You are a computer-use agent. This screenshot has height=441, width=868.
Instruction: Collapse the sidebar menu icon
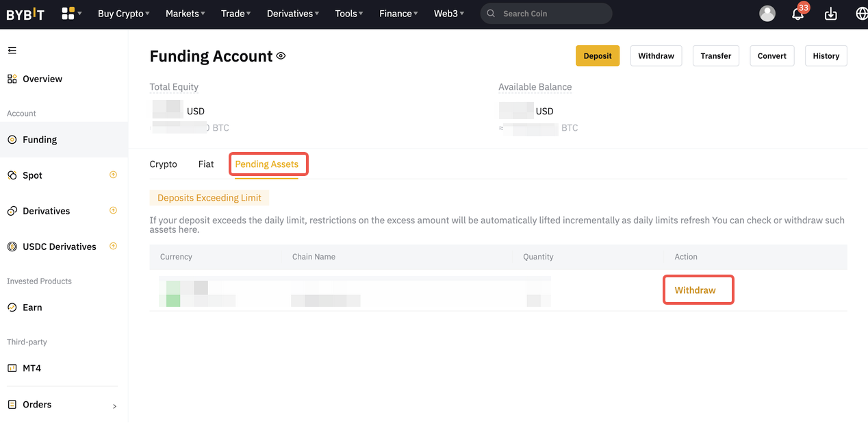(x=12, y=51)
